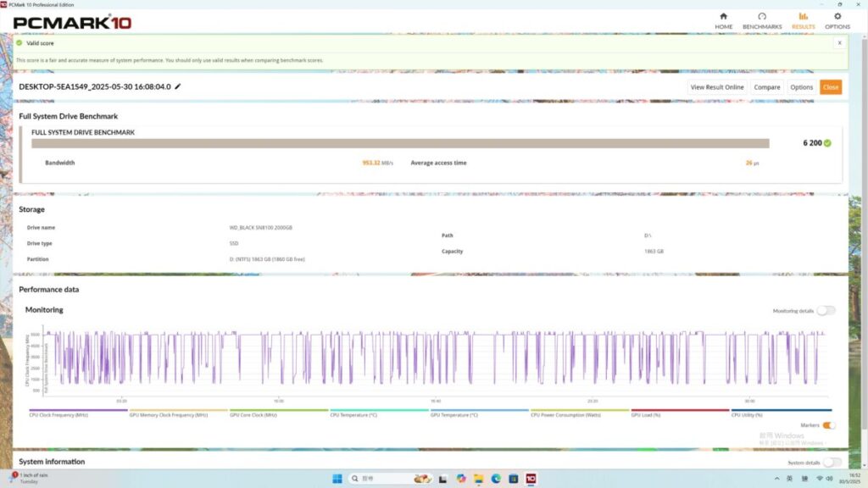Open File Explorer from the taskbar

pyautogui.click(x=478, y=479)
